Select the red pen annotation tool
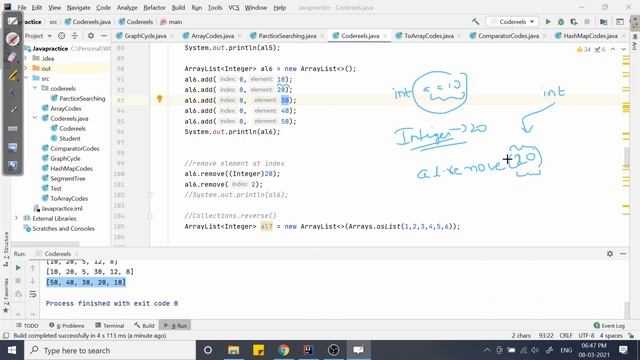The width and height of the screenshot is (640, 360). [13, 38]
